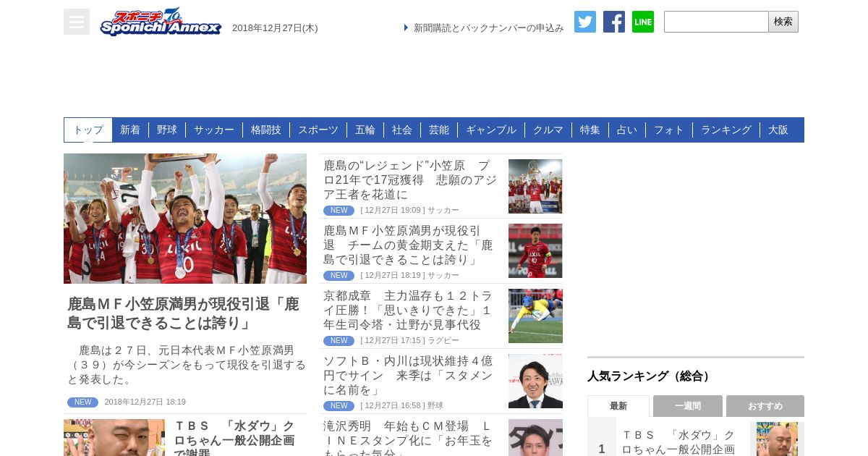
Task: Click the 滝沢秀明 article thumbnail
Action: [x=535, y=438]
